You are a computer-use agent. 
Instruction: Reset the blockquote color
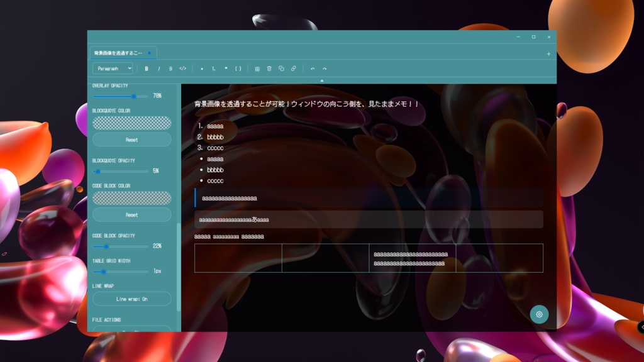coord(132,140)
